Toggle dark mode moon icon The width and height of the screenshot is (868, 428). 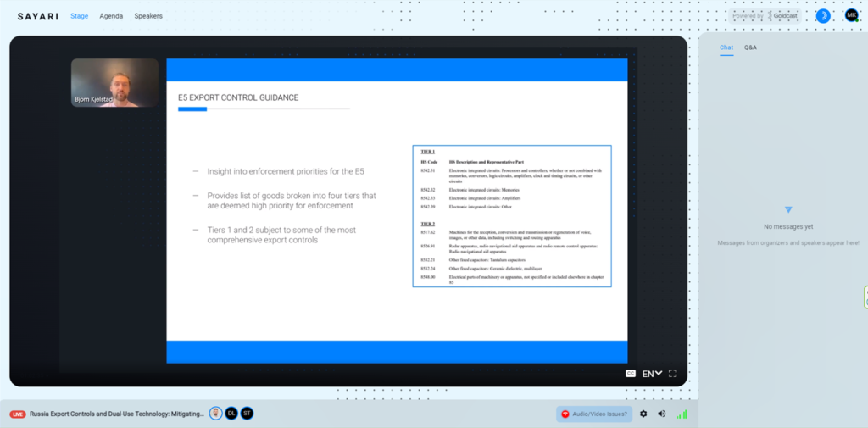pyautogui.click(x=823, y=16)
